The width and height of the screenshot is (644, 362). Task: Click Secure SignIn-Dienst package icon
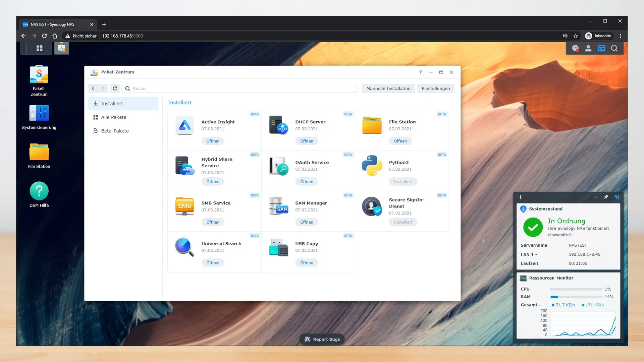(x=372, y=206)
